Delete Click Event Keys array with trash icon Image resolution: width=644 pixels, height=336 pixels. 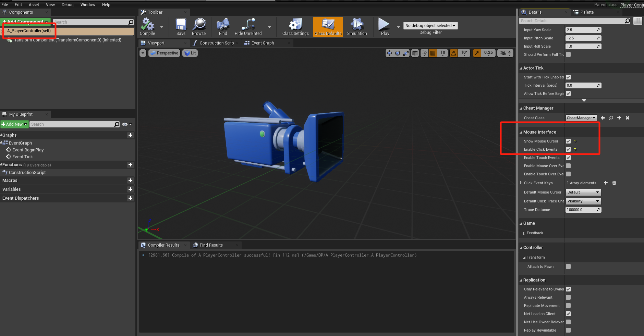point(614,183)
